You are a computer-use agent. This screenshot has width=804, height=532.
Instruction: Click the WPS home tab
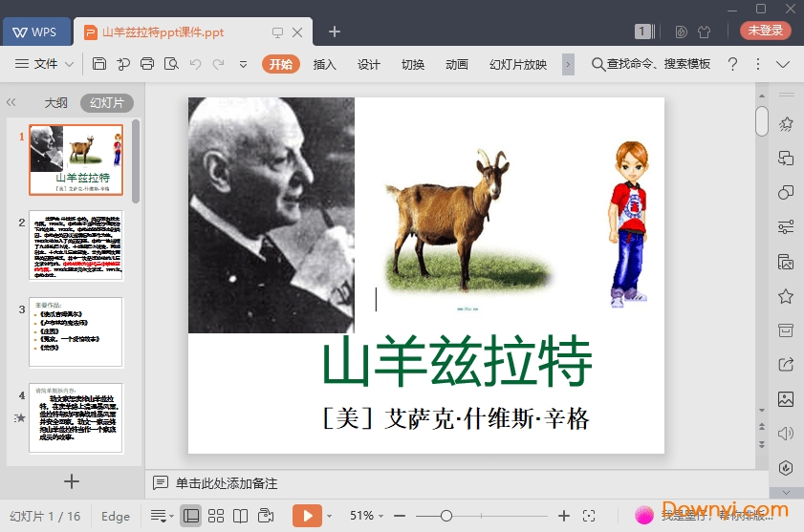point(34,32)
